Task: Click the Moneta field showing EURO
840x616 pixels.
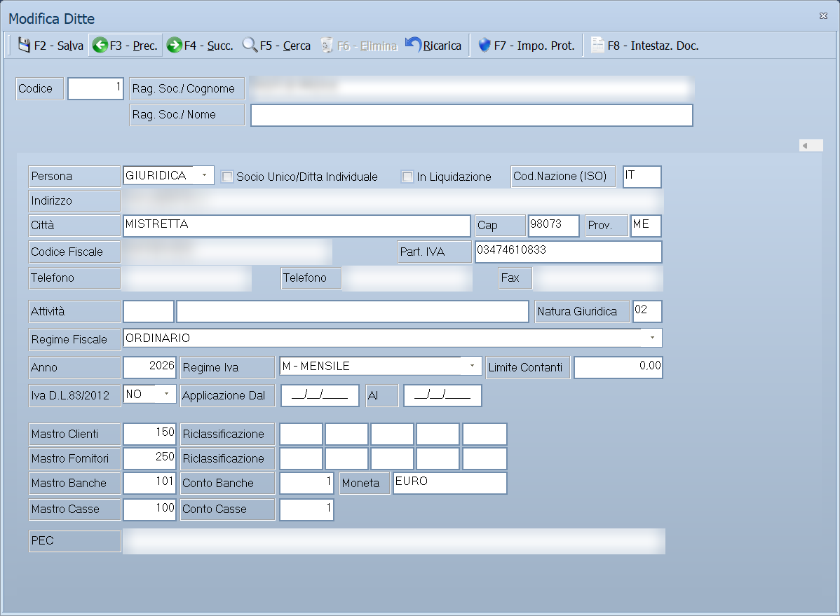Action: point(450,483)
